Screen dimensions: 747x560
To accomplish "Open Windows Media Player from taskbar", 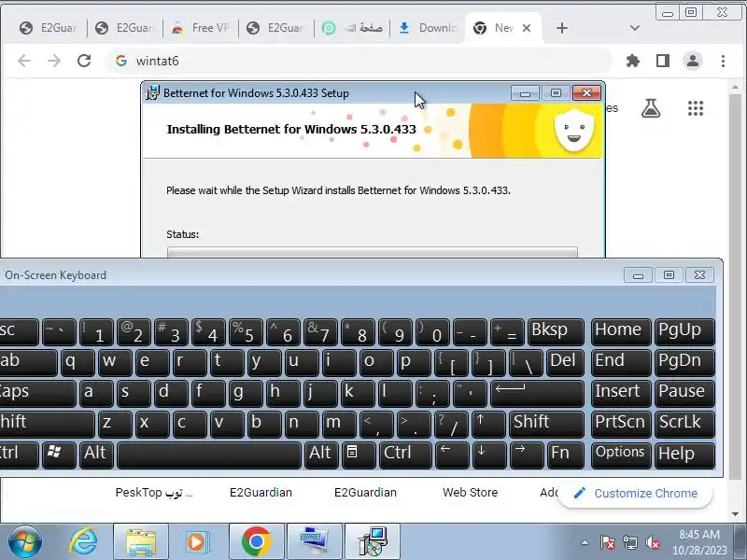I will pos(197,542).
